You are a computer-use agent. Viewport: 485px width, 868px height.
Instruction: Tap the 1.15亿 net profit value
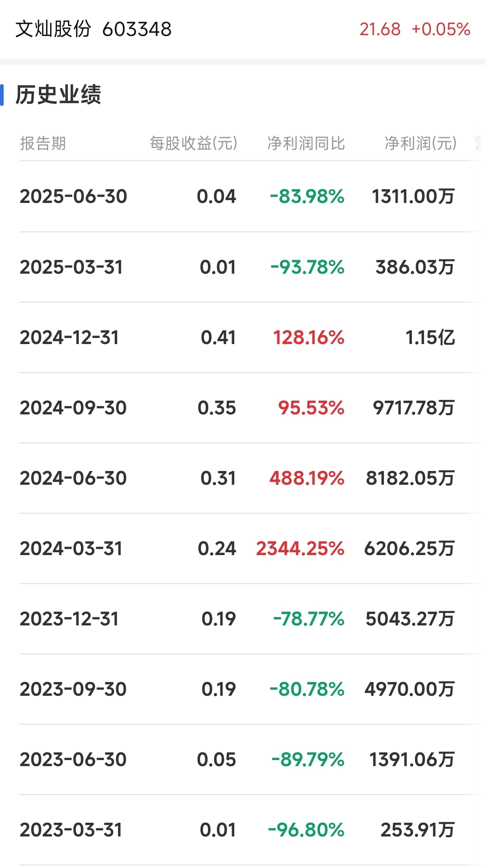point(430,338)
